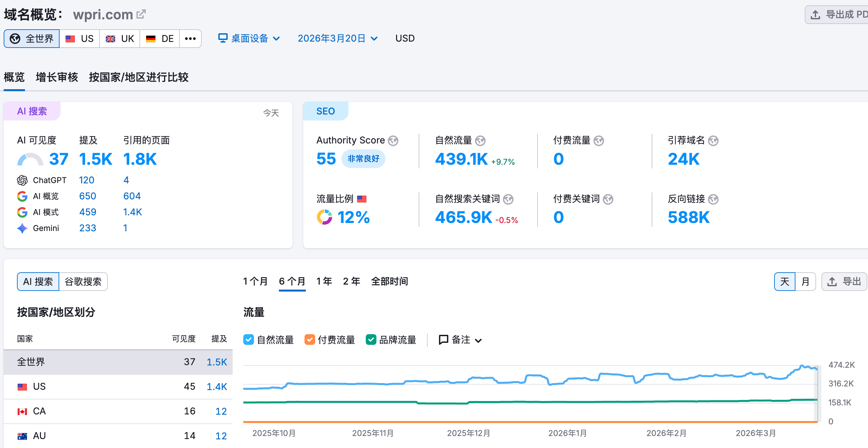Uncheck the 自然流量 checkbox
This screenshot has height=448, width=868.
(x=249, y=339)
